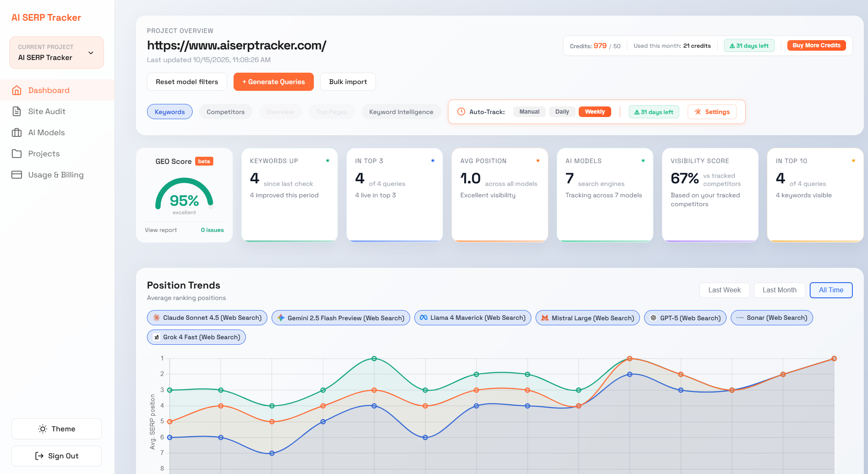Open Auto-Track Settings
The width and height of the screenshot is (868, 474).
coord(712,112)
